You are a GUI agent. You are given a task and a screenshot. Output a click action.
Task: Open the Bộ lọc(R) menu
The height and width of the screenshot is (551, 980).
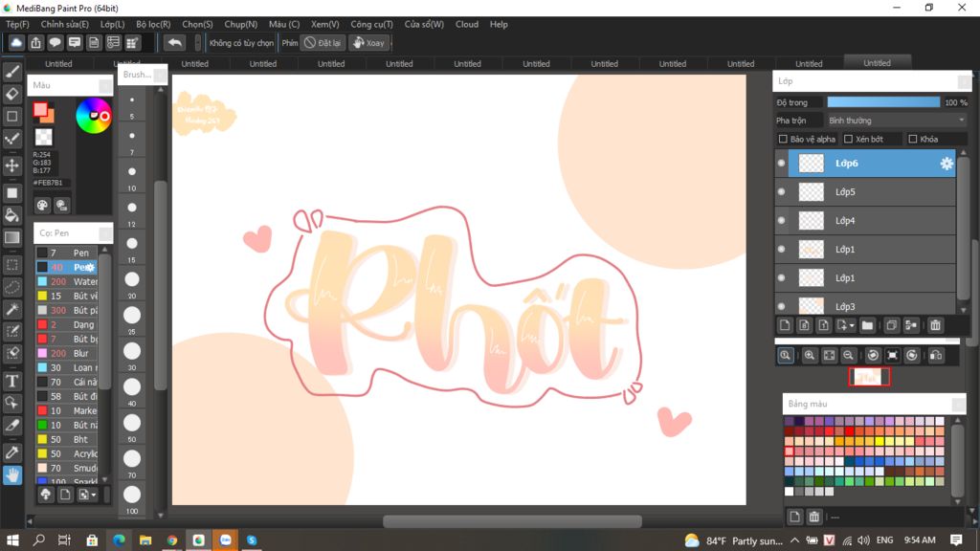pos(153,24)
